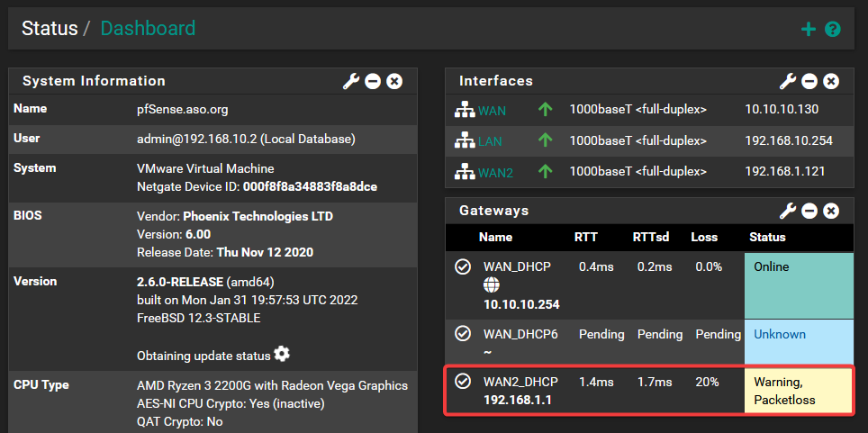Click the WAN_DHCP6 gateway check circle
The image size is (868, 433).
[463, 334]
